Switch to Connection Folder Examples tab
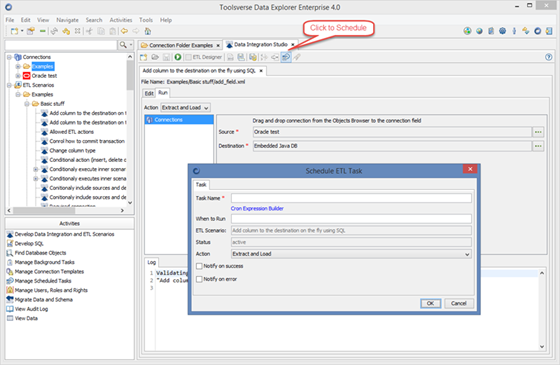Screen dimensions: 560x365 pos(180,45)
